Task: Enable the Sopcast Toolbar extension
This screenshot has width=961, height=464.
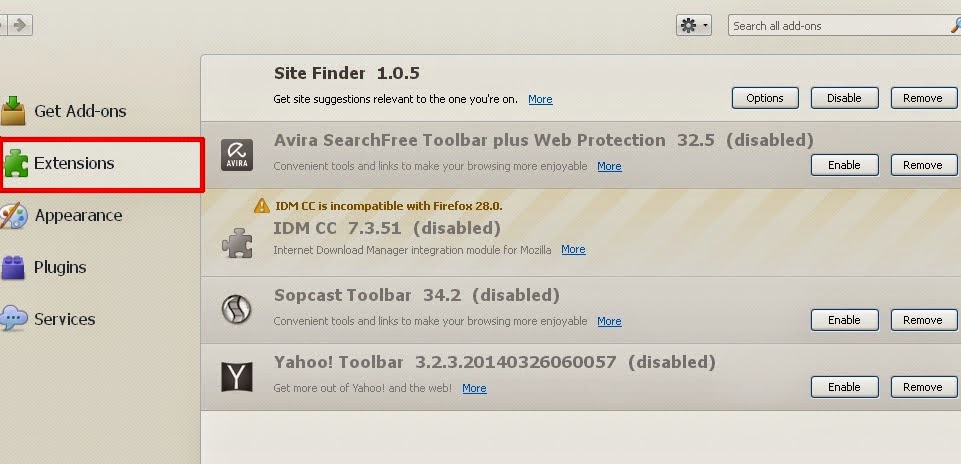Action: tap(844, 320)
